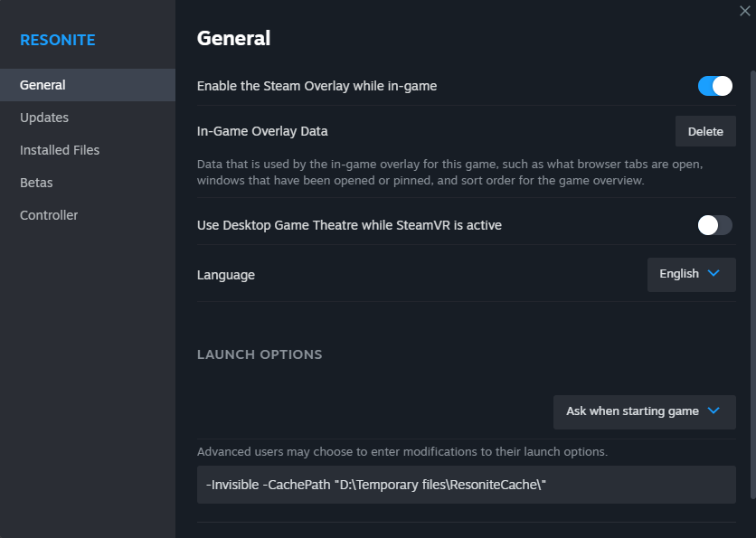
Task: Disable the Steam Overlay while in-game
Action: 714,85
